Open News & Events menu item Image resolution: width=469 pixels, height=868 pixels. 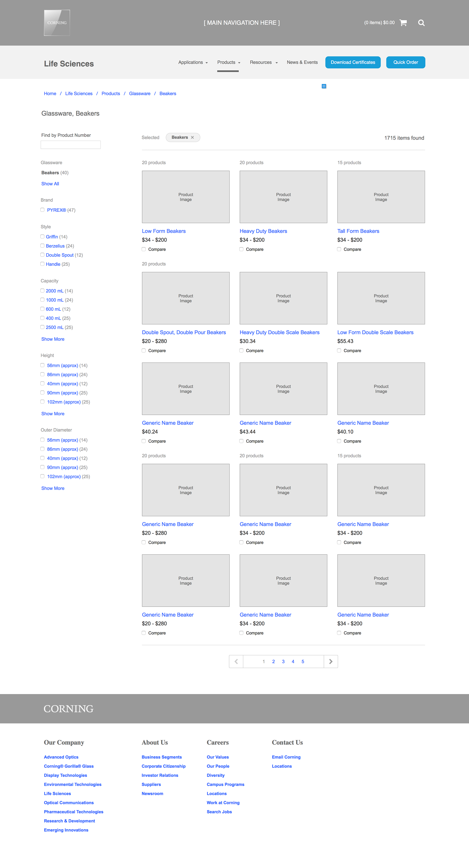302,63
